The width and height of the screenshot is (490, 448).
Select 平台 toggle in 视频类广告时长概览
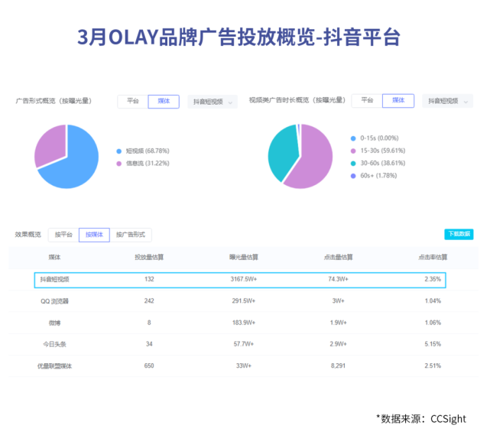point(367,100)
